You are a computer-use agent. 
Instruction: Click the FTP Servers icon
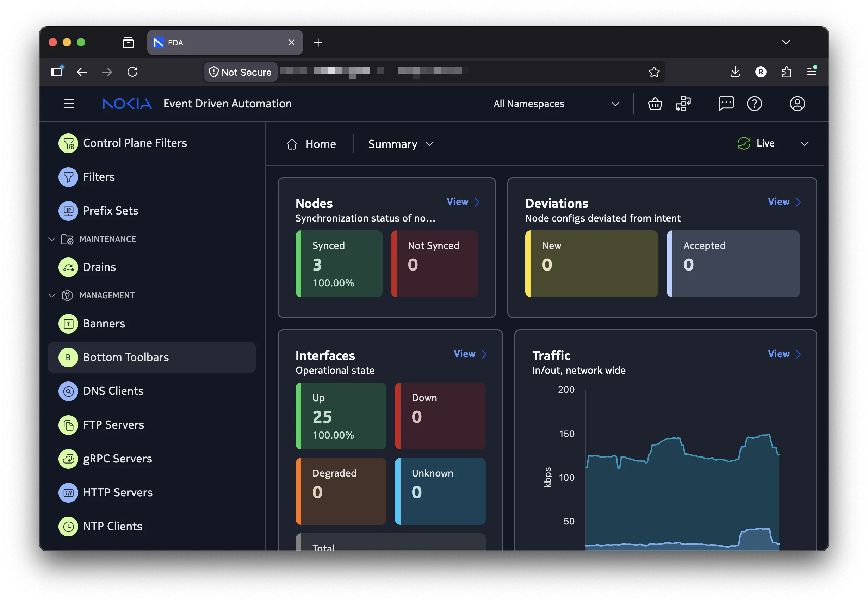[x=68, y=425]
